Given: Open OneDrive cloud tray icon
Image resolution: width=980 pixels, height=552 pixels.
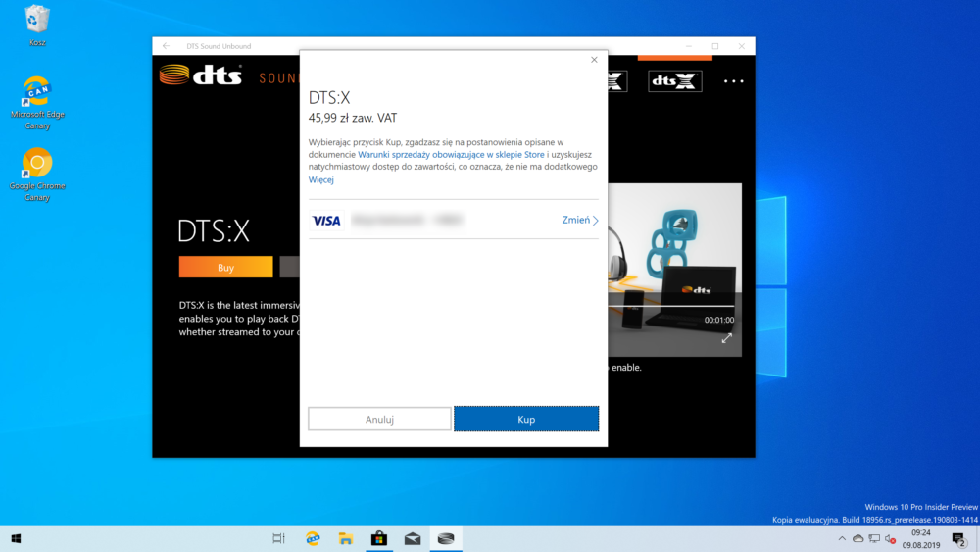Looking at the screenshot, I should pyautogui.click(x=858, y=539).
